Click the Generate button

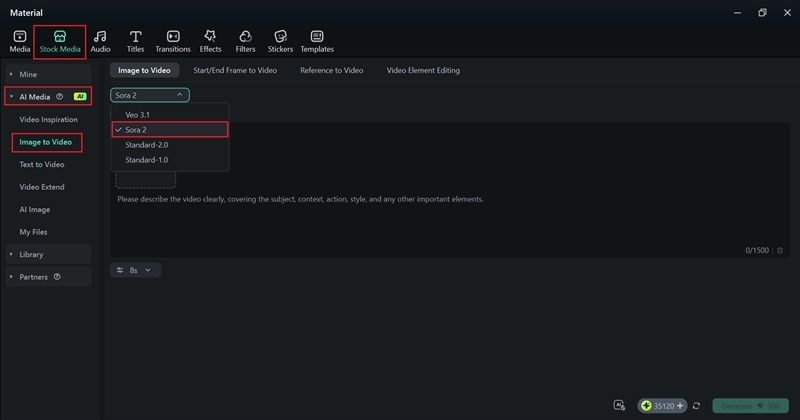click(751, 406)
